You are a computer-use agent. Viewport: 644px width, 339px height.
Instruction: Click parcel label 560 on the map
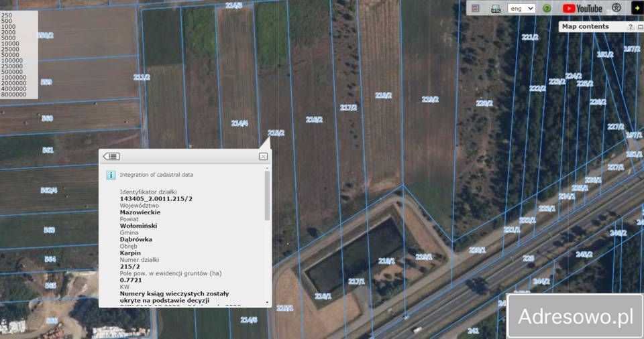pyautogui.click(x=47, y=119)
